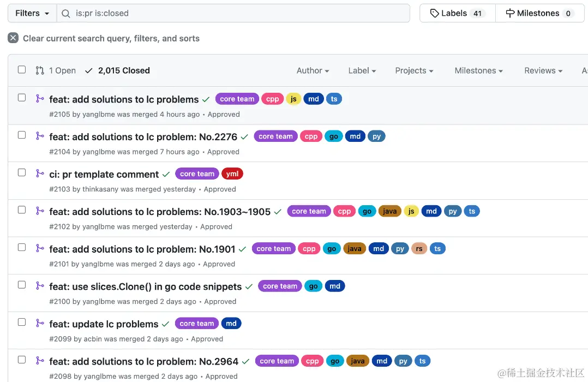
Task: Open the Filters dropdown
Action: [32, 13]
